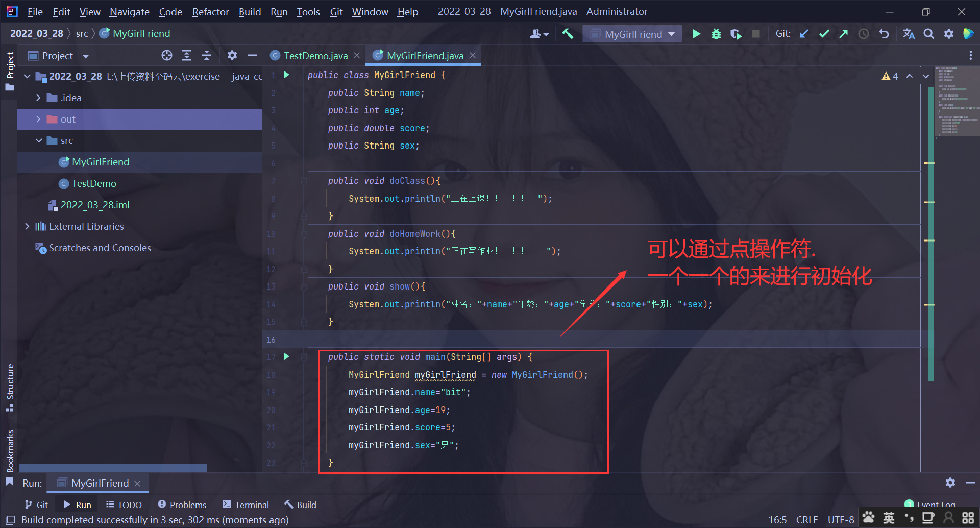This screenshot has height=528, width=980.
Task: Push commits with Git up-right arrow
Action: pyautogui.click(x=843, y=34)
